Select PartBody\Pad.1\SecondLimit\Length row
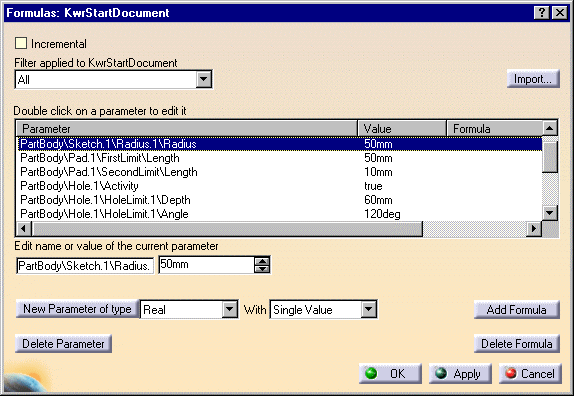The height and width of the screenshot is (396, 574). tap(280, 172)
